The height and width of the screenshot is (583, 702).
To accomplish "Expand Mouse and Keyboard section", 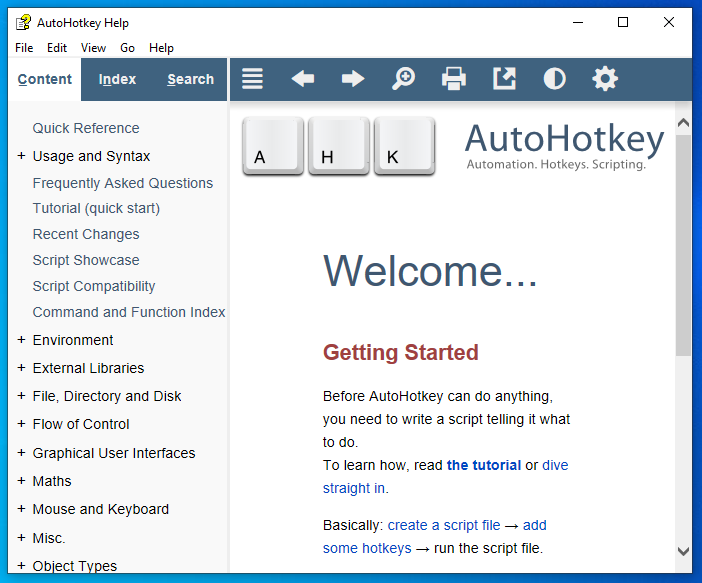I will (x=21, y=509).
